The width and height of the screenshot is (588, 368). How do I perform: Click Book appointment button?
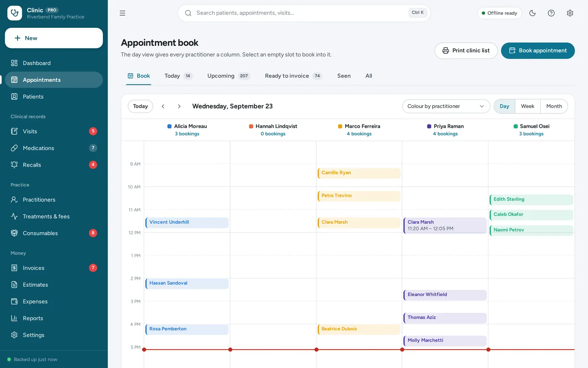538,50
